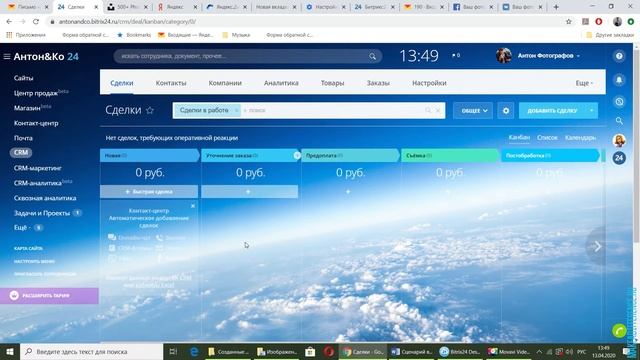Click the Добавить сделку button
This screenshot has height=360, width=640.
[552, 111]
